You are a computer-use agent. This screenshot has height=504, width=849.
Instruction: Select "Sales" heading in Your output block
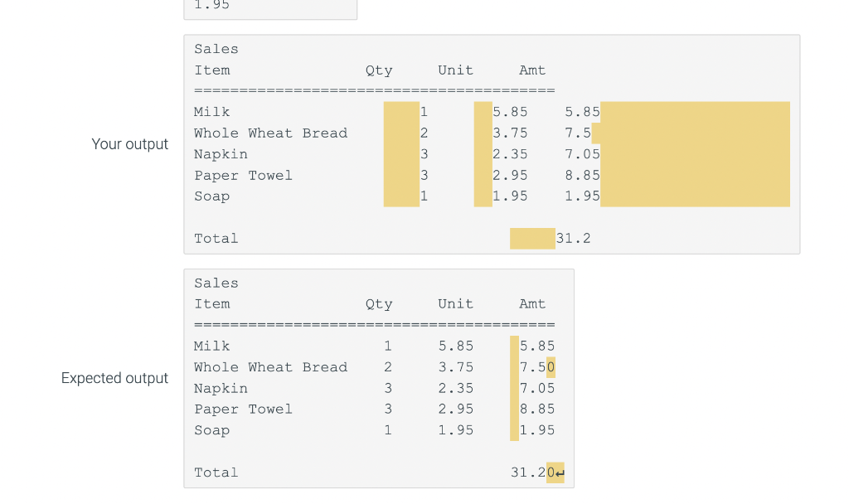[x=216, y=49]
